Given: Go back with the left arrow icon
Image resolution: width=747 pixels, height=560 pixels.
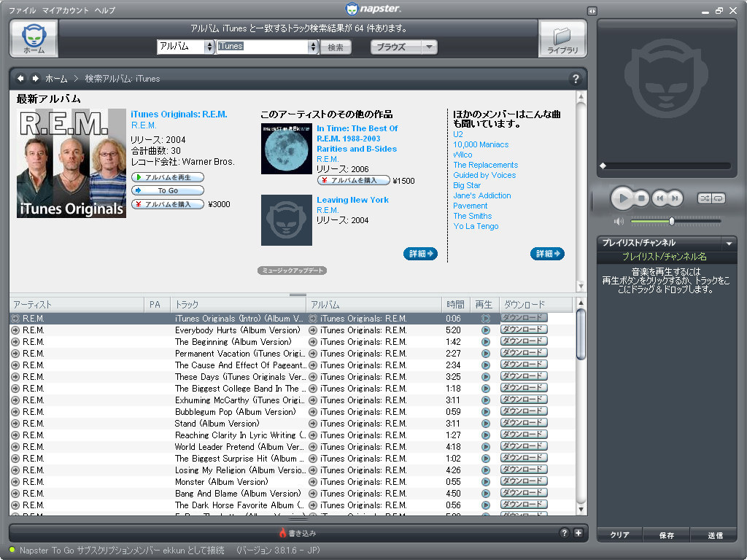Looking at the screenshot, I should (x=20, y=78).
